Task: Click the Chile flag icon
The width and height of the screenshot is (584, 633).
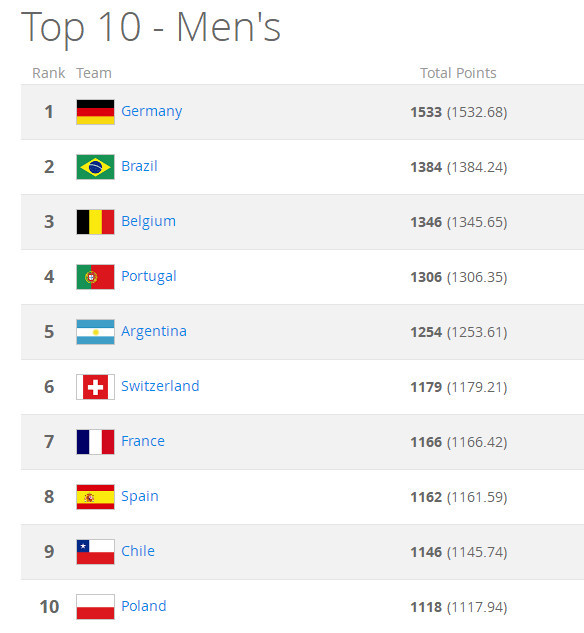Action: pos(95,551)
